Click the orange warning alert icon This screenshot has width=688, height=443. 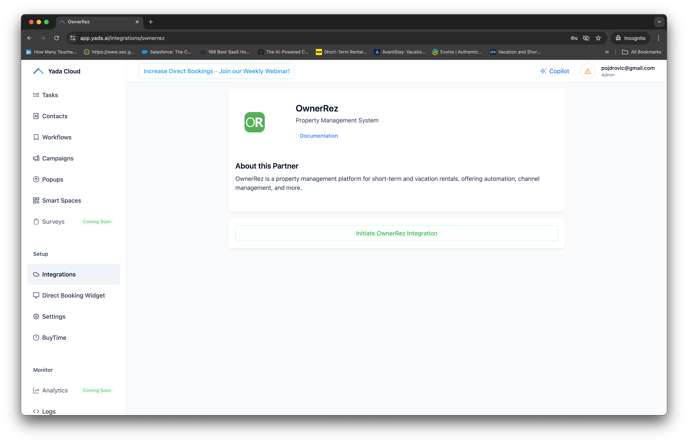(x=588, y=71)
